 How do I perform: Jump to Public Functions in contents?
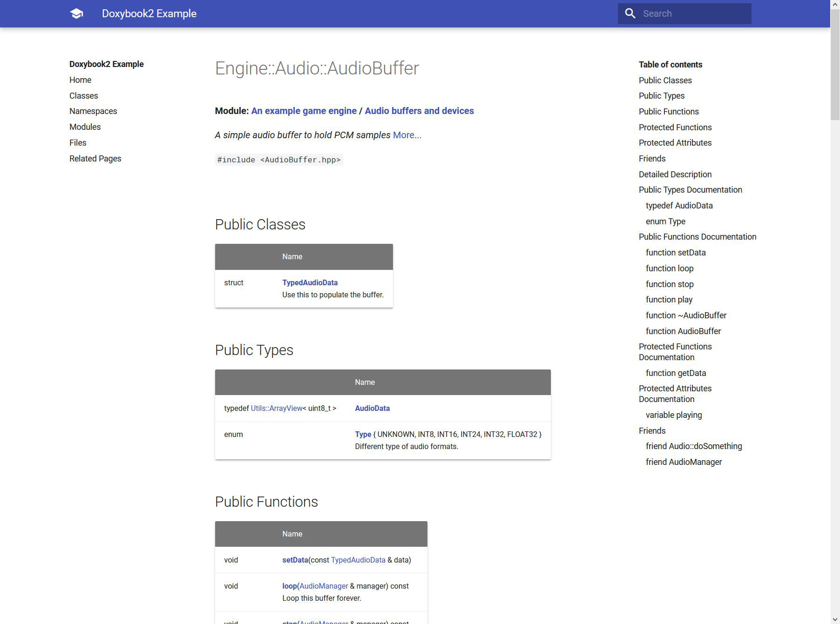tap(669, 112)
